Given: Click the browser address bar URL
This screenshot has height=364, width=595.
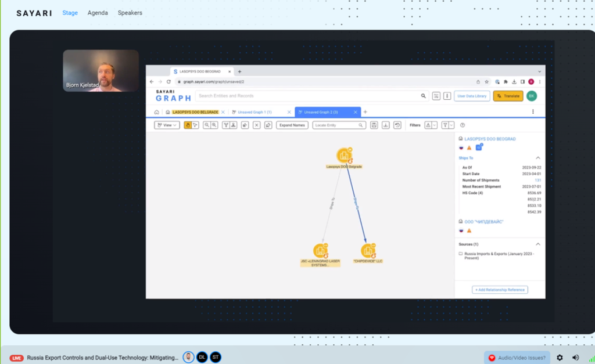Looking at the screenshot, I should pos(214,81).
